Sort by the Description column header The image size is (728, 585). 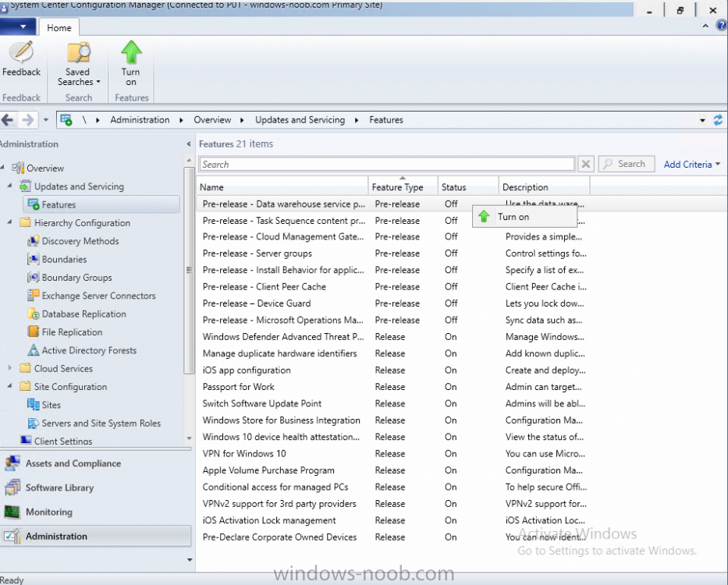(x=544, y=187)
